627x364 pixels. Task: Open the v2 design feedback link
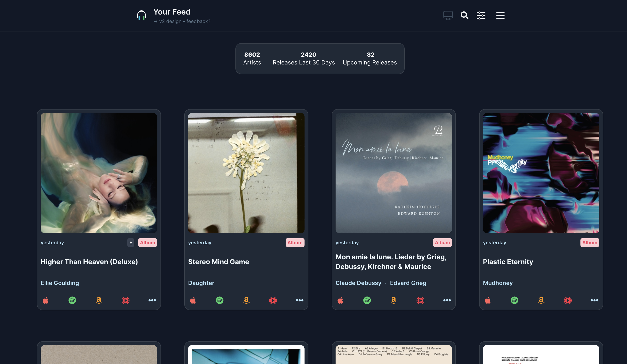182,21
